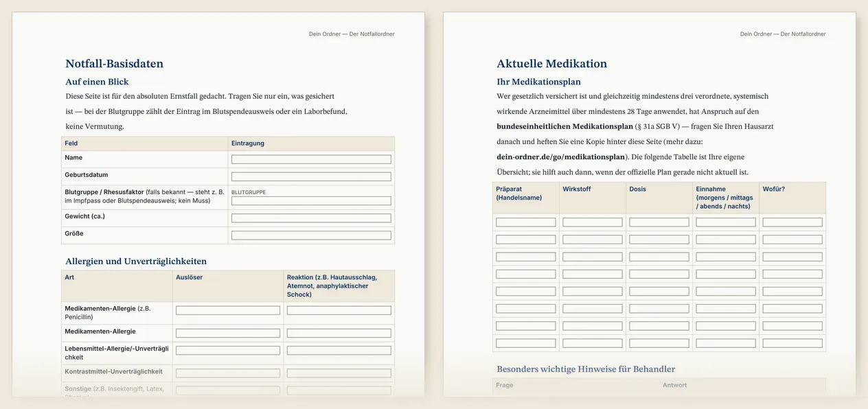This screenshot has height=409, width=868.
Task: Click the 'Notfall-Basisdaten' page heading
Action: point(115,64)
